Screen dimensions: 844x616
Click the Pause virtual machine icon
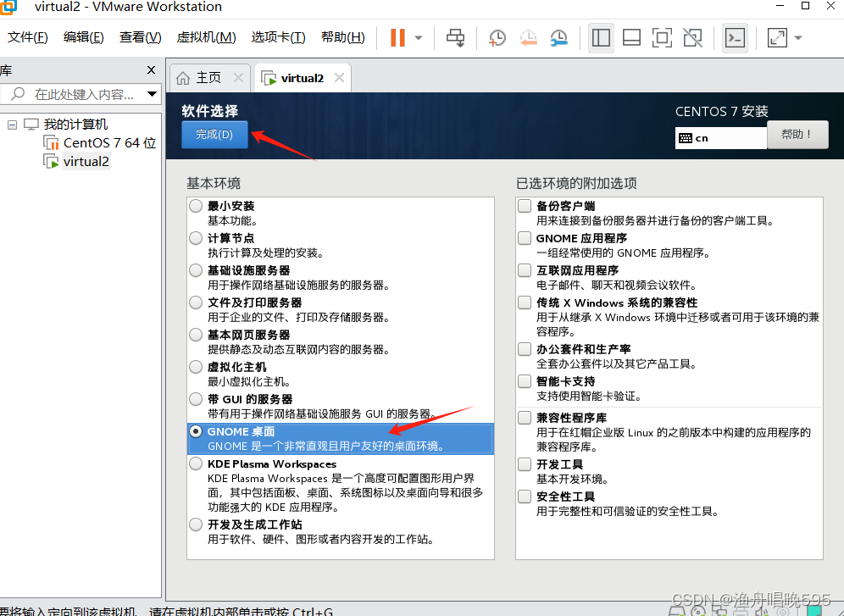[397, 37]
